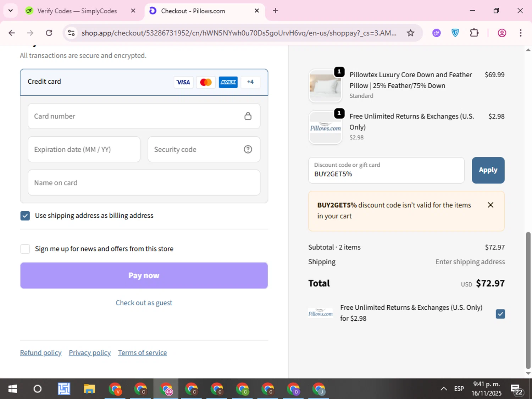Click the ESP language indicator

[459, 389]
